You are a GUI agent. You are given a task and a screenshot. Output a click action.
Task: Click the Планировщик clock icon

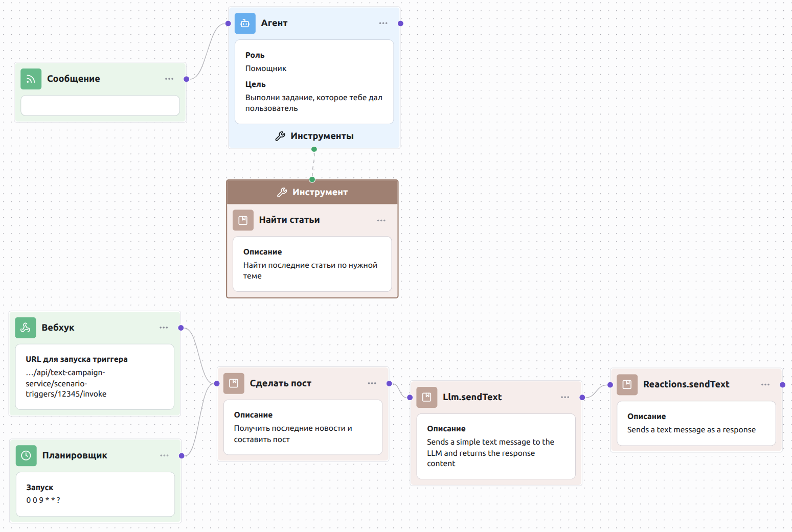pos(26,455)
